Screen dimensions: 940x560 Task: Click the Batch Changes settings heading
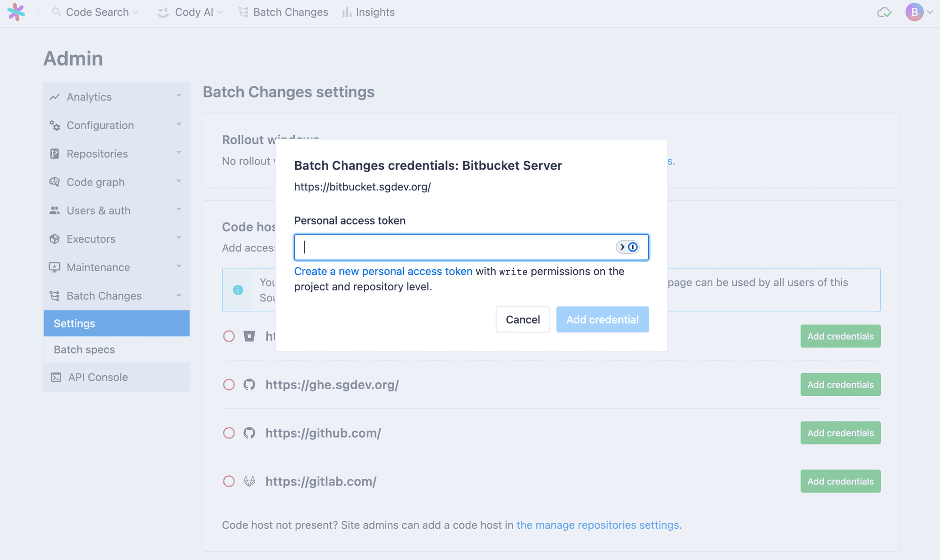pos(288,92)
